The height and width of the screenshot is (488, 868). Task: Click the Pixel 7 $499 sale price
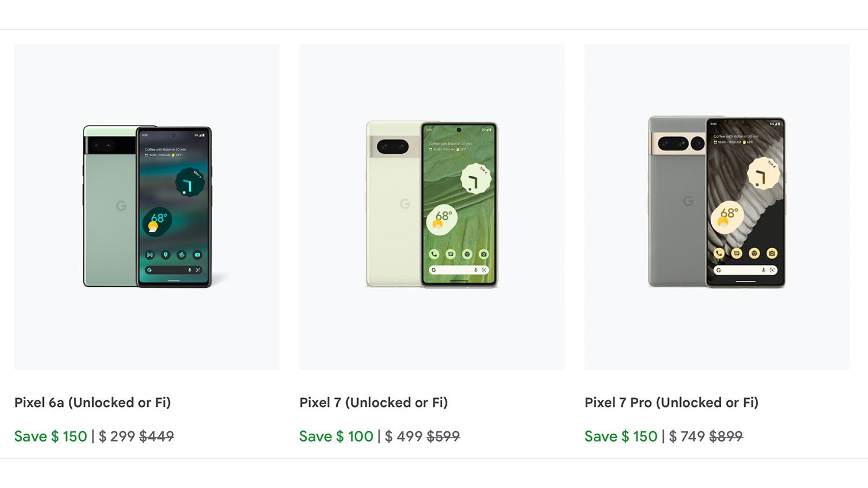[x=404, y=437]
